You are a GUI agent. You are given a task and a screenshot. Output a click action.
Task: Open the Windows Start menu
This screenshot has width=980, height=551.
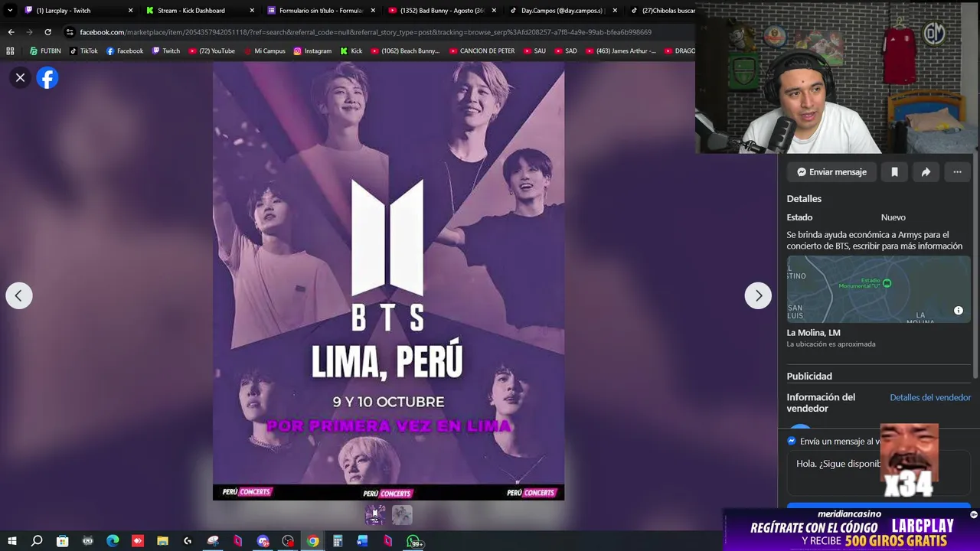[13, 541]
